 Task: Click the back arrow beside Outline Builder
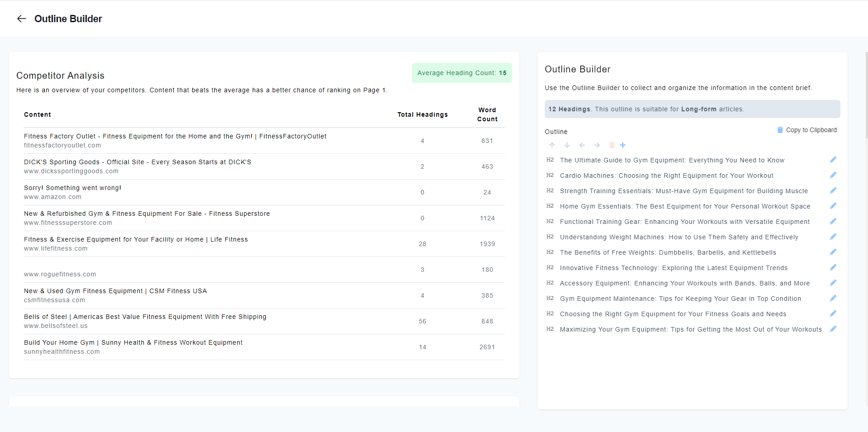(x=21, y=19)
